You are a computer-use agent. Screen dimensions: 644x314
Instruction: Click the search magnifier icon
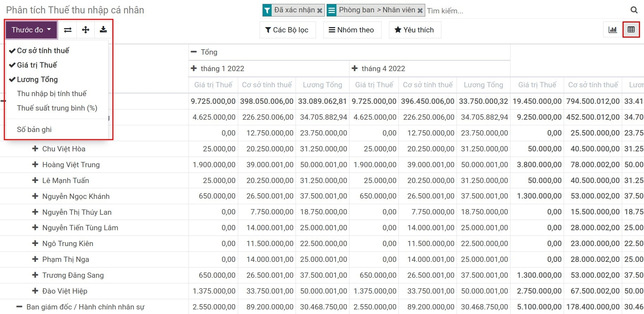tap(634, 10)
